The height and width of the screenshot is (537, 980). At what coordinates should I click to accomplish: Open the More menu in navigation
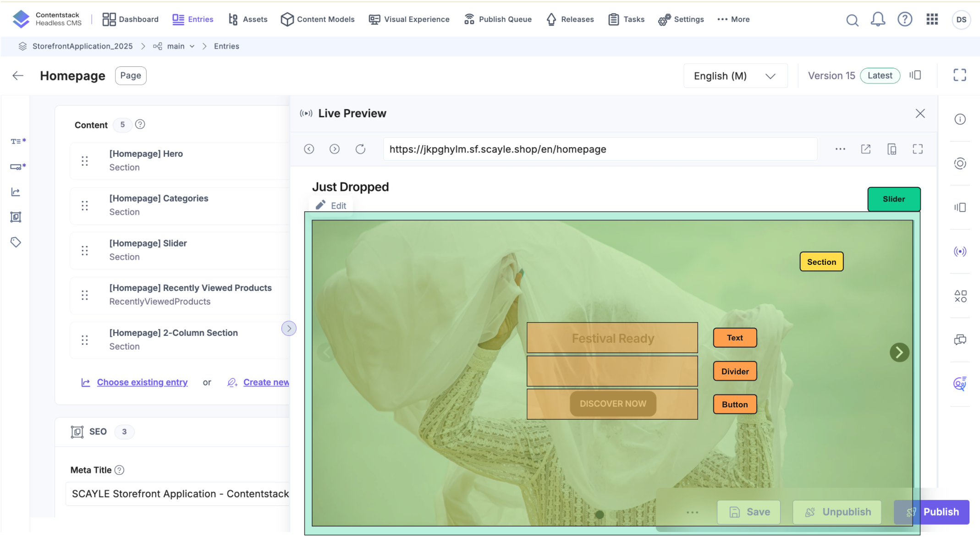click(733, 19)
